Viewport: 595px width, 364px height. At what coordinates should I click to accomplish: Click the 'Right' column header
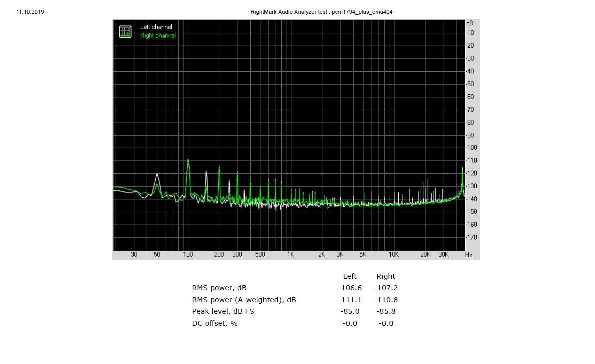(386, 276)
